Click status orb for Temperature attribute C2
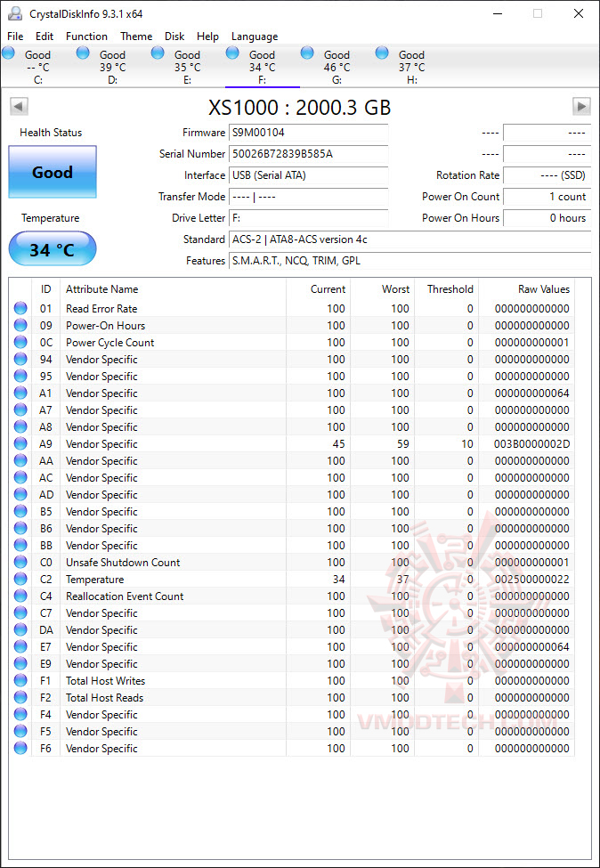 pyautogui.click(x=20, y=579)
